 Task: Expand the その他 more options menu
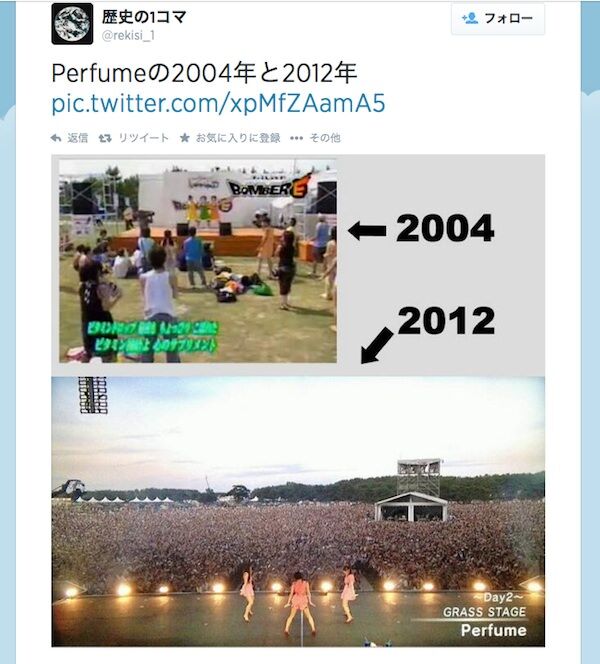point(325,138)
